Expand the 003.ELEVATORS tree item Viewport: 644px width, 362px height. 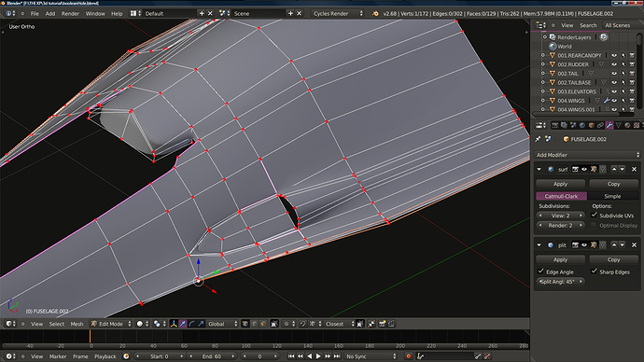(543, 91)
